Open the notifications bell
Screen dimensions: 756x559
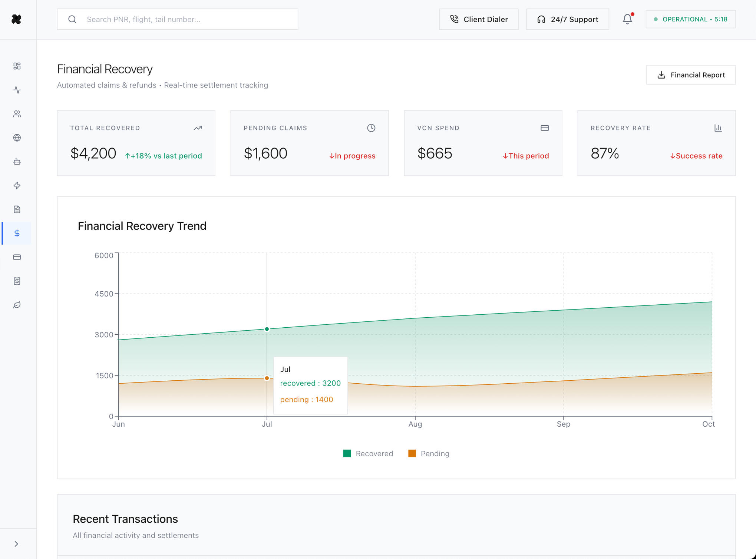627,19
